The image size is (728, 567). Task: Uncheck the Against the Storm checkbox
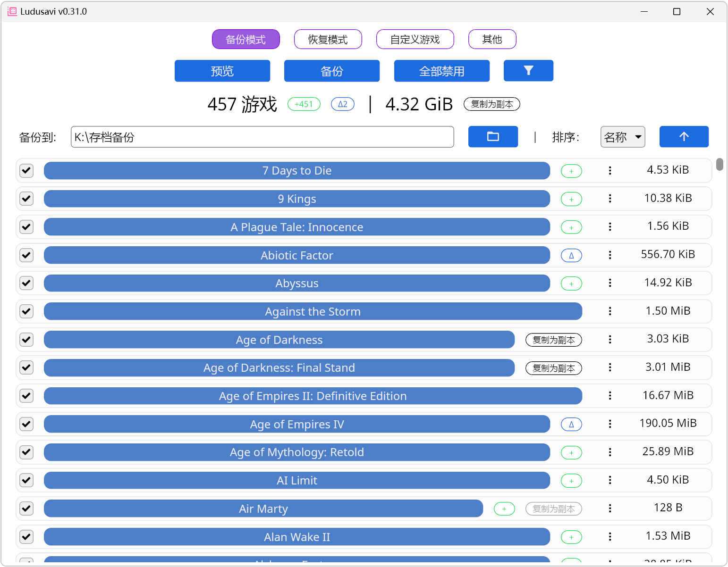26,311
